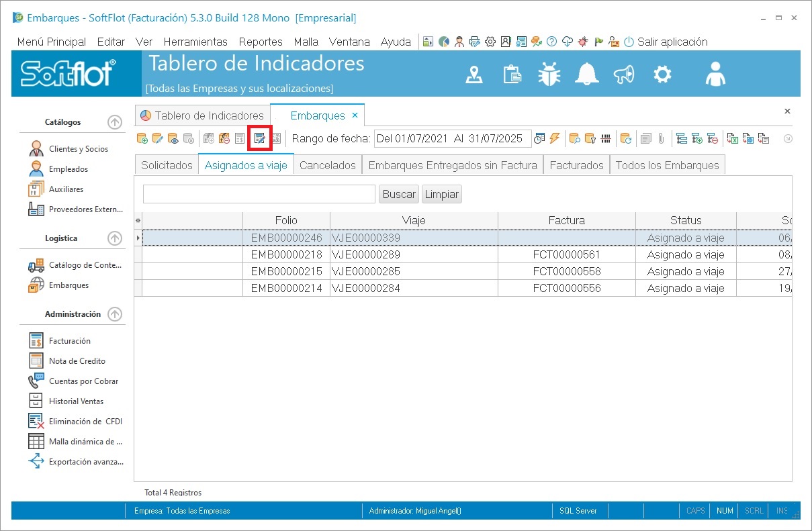Collapse the Administración sidebar section
This screenshot has height=531, width=812.
click(115, 314)
